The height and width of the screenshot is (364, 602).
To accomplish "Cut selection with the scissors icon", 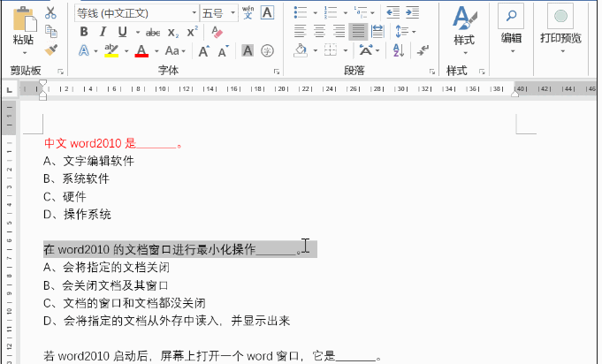I will (x=50, y=12).
